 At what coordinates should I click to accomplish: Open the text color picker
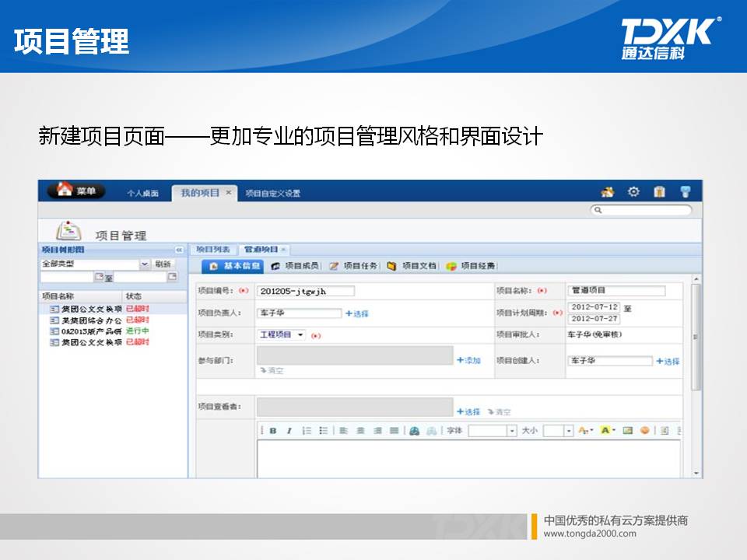pyautogui.click(x=585, y=430)
